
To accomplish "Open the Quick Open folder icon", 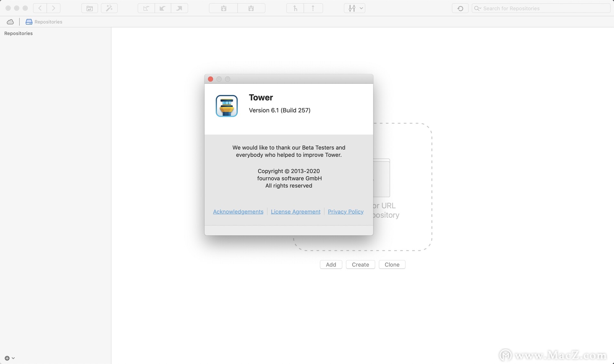I will pyautogui.click(x=90, y=8).
